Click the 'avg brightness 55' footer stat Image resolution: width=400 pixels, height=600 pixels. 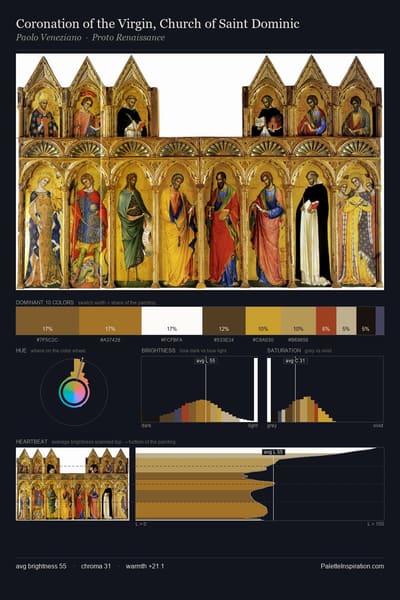[41, 566]
